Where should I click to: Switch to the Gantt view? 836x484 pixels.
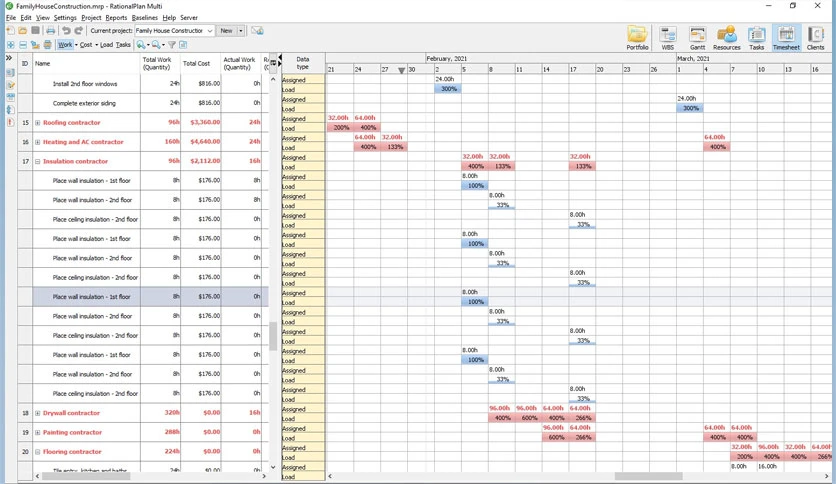(697, 38)
